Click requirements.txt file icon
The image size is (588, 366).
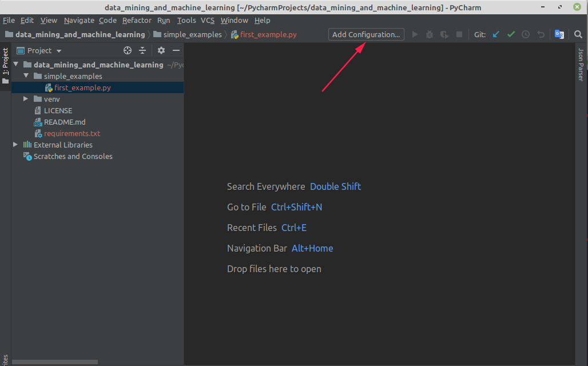(38, 133)
